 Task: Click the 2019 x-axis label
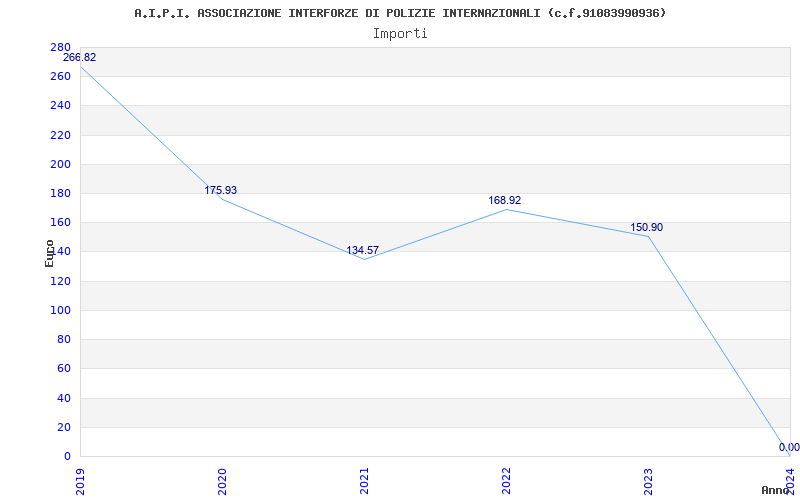(80, 482)
